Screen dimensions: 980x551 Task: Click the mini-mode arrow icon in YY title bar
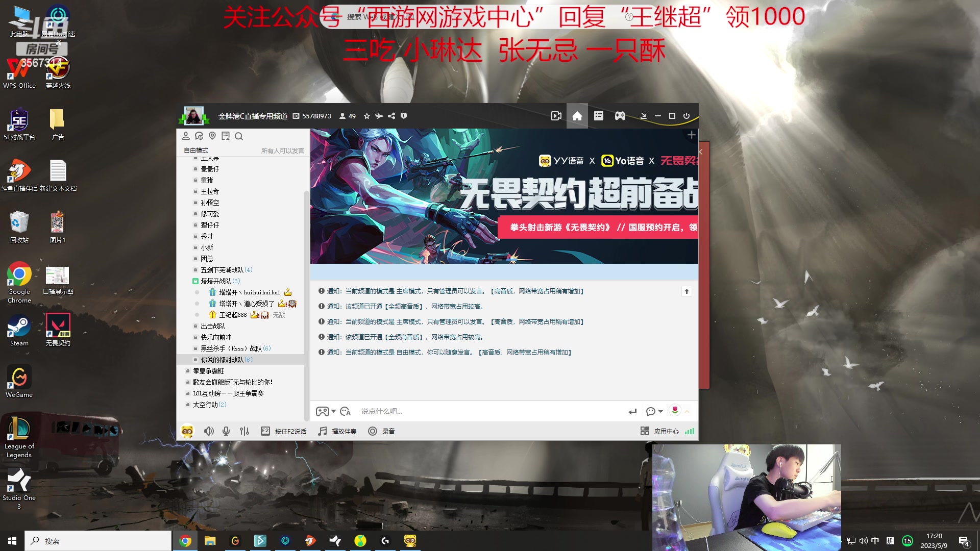(x=644, y=116)
